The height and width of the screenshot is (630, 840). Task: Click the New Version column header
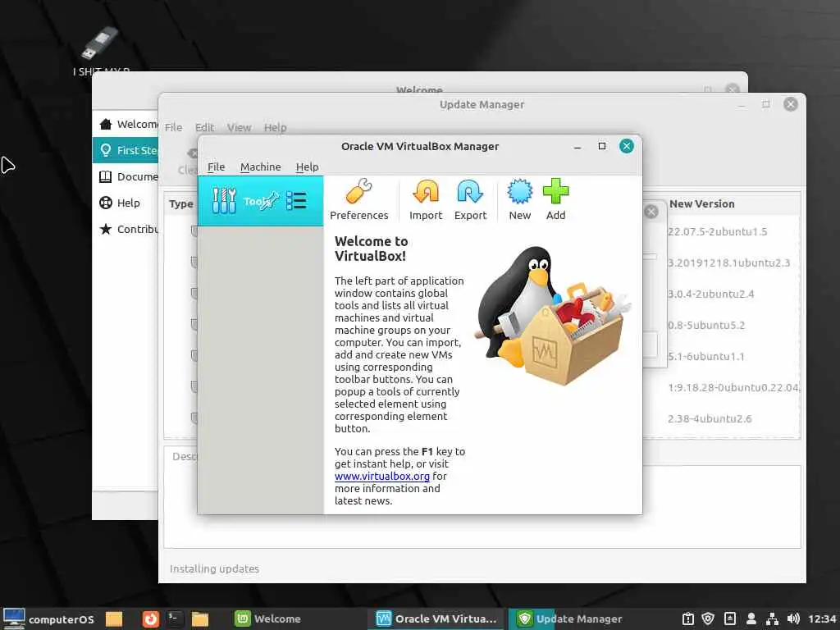click(702, 203)
